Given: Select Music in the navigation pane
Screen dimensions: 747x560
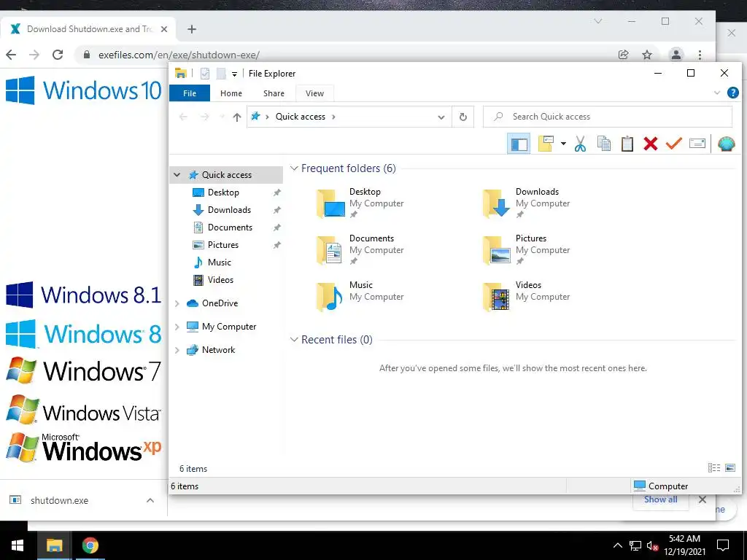Looking at the screenshot, I should coord(219,262).
